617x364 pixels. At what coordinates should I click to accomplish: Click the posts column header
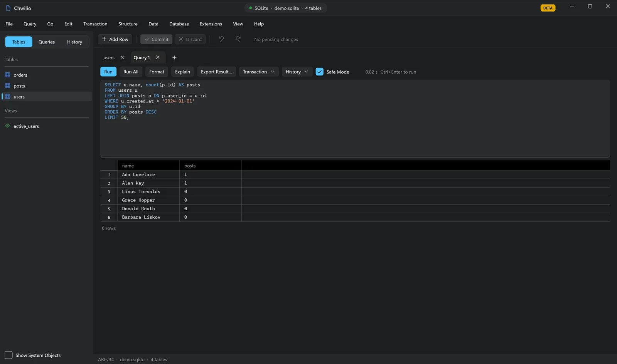pyautogui.click(x=211, y=166)
